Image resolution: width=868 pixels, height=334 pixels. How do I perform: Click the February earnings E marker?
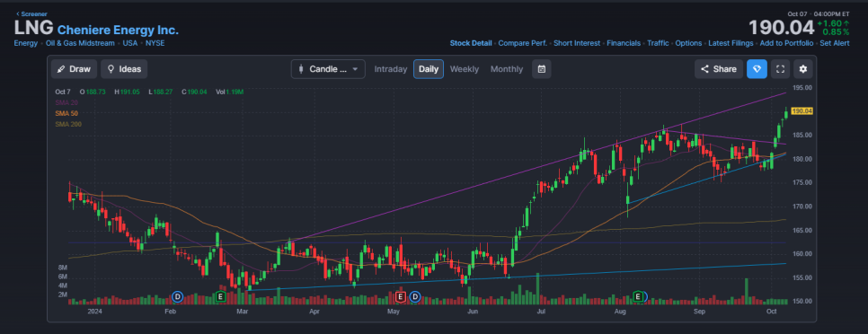coord(220,297)
